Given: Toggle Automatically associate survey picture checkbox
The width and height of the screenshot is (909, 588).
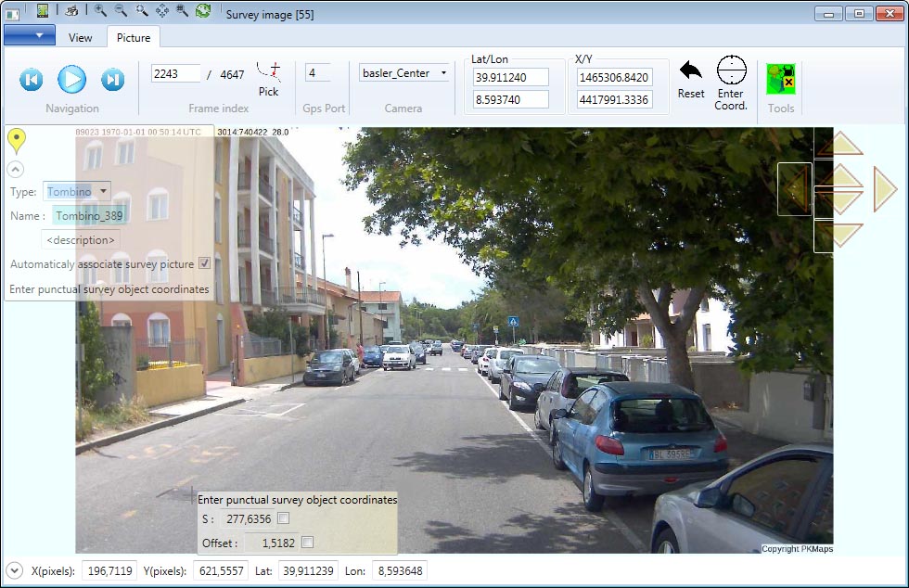Looking at the screenshot, I should tap(205, 263).
